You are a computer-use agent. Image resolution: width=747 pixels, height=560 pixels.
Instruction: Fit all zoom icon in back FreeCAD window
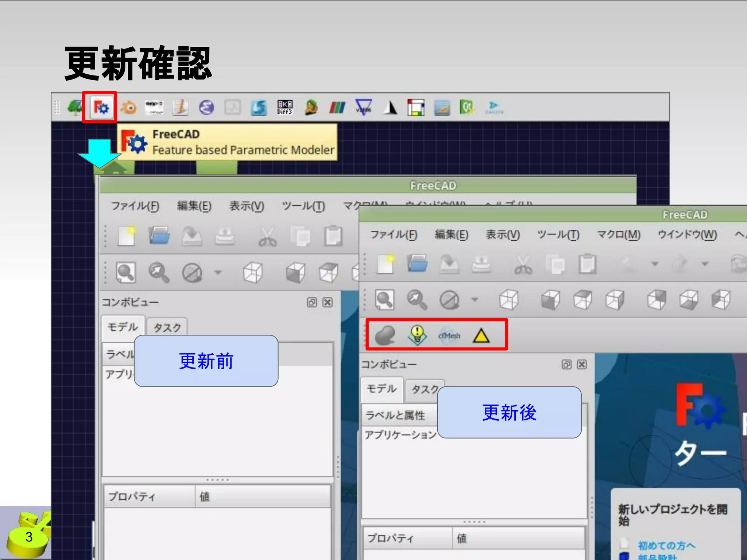click(x=125, y=272)
